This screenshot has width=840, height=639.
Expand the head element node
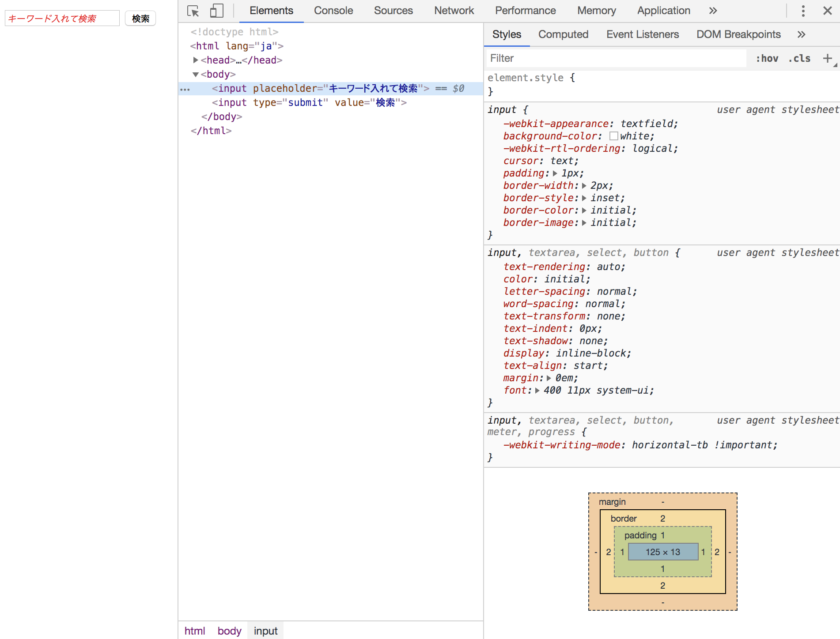click(195, 60)
